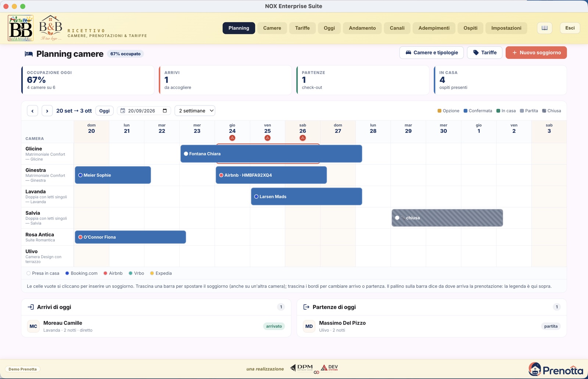Image resolution: width=588 pixels, height=379 pixels.
Task: Click the bed icon beside Planning camere
Action: point(29,54)
